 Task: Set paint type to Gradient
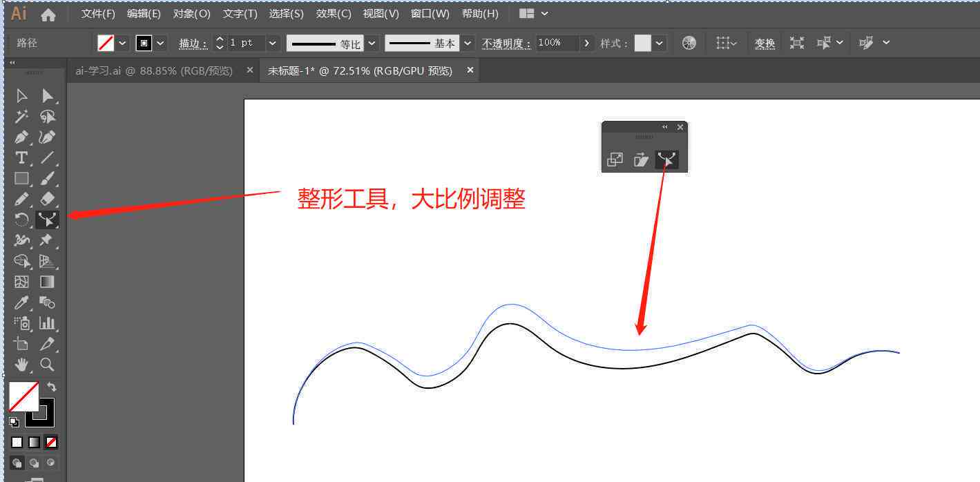coord(34,442)
